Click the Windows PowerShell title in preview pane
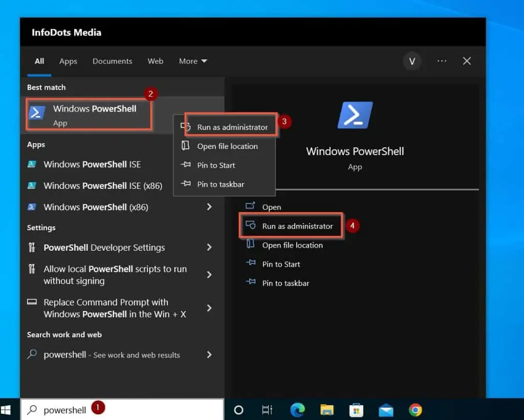The height and width of the screenshot is (420, 524). coord(355,151)
